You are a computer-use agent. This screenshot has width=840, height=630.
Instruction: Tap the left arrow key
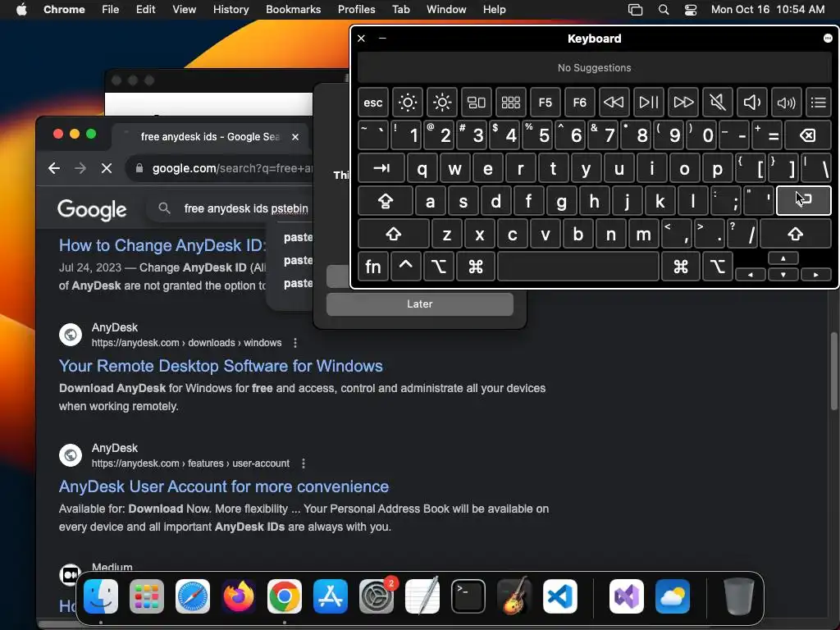coord(750,274)
